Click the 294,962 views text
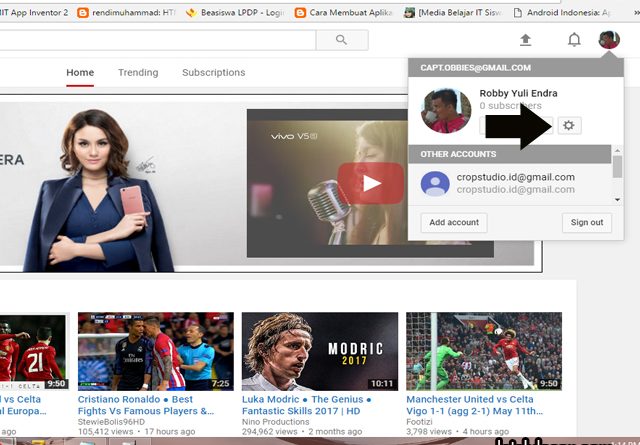This screenshot has width=640, height=445. [x=269, y=432]
